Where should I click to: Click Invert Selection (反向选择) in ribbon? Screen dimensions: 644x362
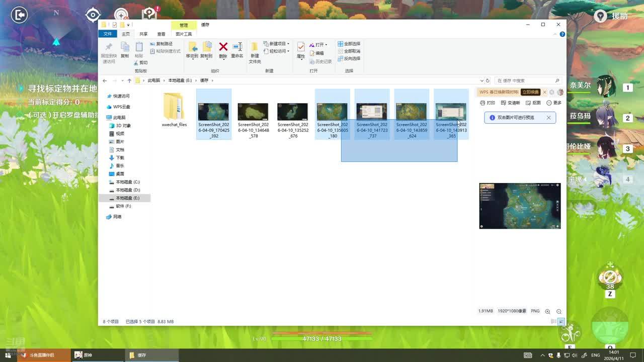[349, 58]
